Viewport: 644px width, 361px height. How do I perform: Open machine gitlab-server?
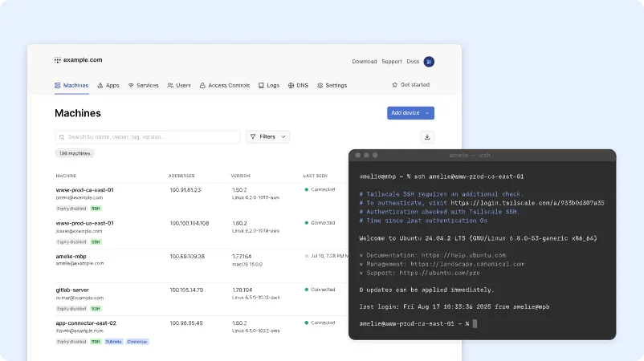pos(72,290)
